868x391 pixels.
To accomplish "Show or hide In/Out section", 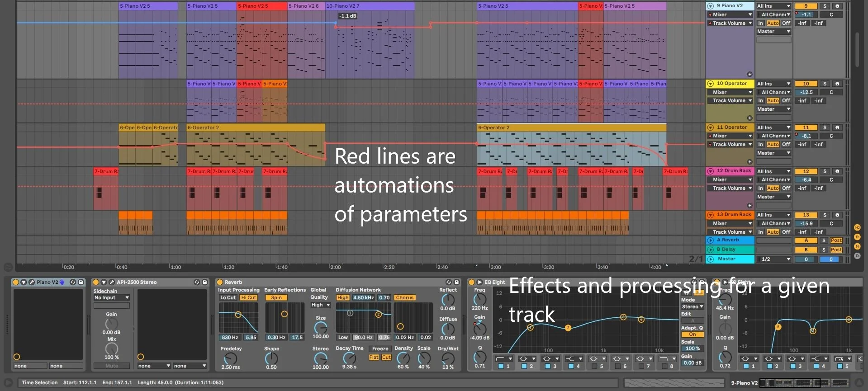I will coord(857,227).
